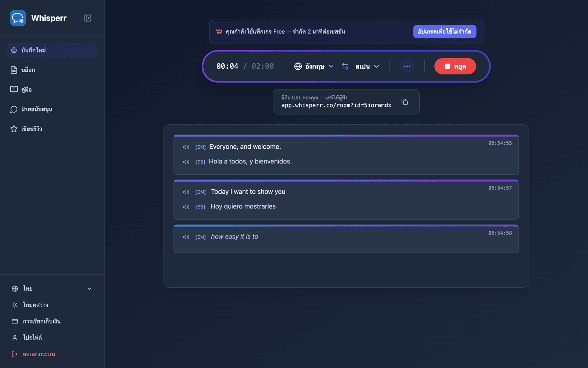Click the timestamp 06:54:58
Screen dimensions: 588x368
500,233
